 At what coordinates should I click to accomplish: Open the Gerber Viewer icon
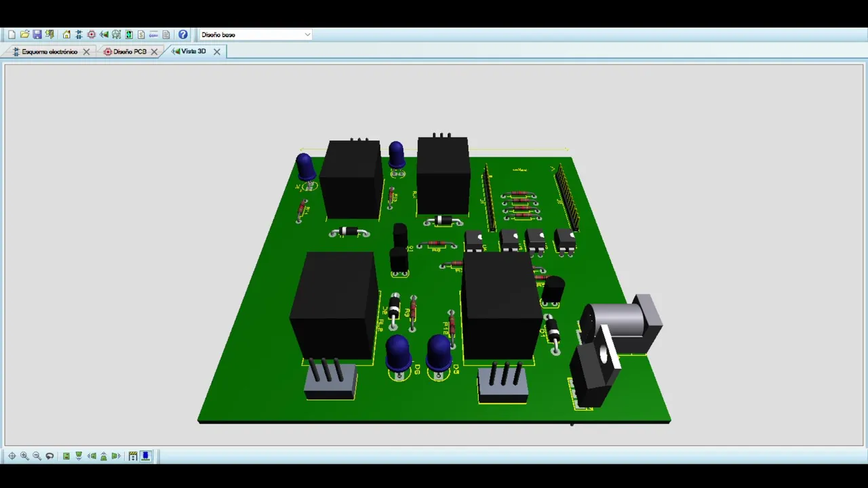pos(116,35)
